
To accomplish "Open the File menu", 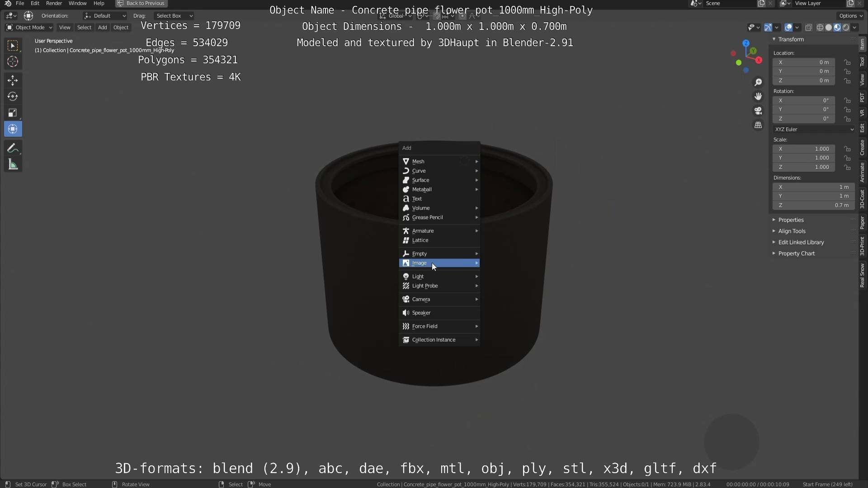I will tap(20, 4).
